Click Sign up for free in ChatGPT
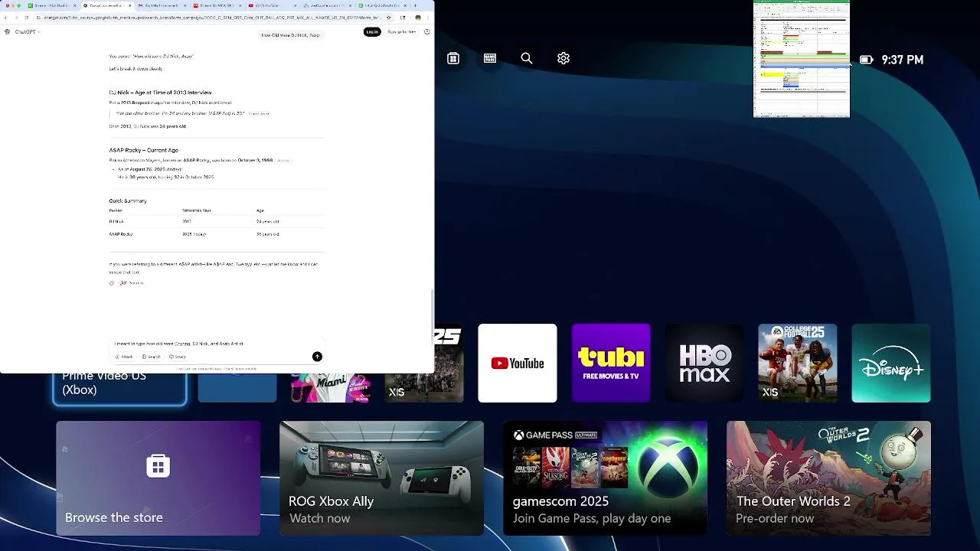The image size is (980, 551). (x=401, y=32)
